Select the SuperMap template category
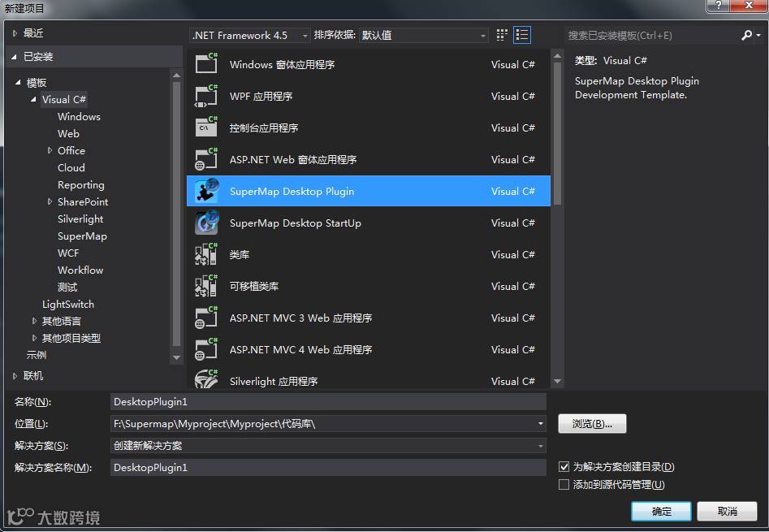Screen dimensions: 769x532 pos(82,236)
